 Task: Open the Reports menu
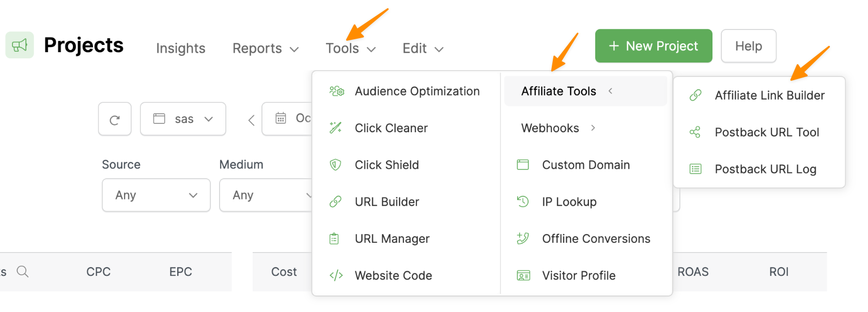coord(265,49)
